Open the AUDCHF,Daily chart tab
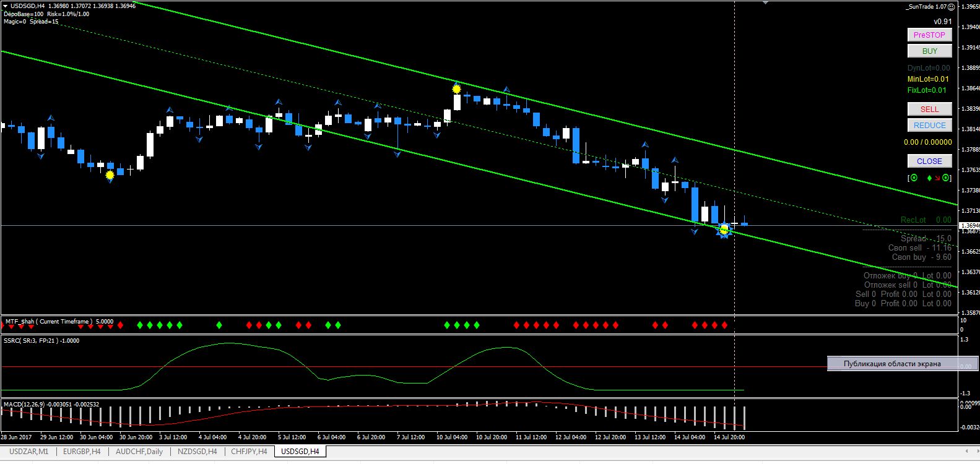This screenshot has height=464, width=980. click(x=139, y=452)
